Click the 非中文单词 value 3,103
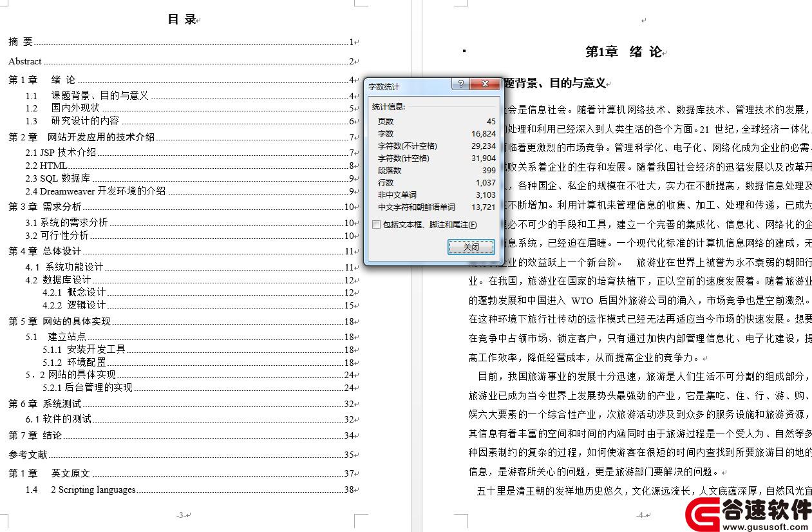812x532 pixels. 486,195
